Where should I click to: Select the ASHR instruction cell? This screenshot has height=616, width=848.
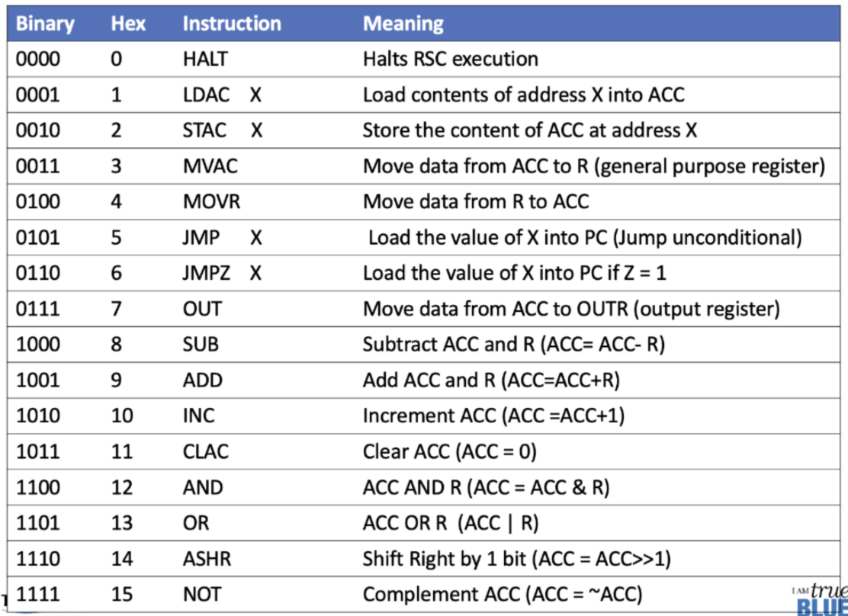pyautogui.click(x=207, y=559)
